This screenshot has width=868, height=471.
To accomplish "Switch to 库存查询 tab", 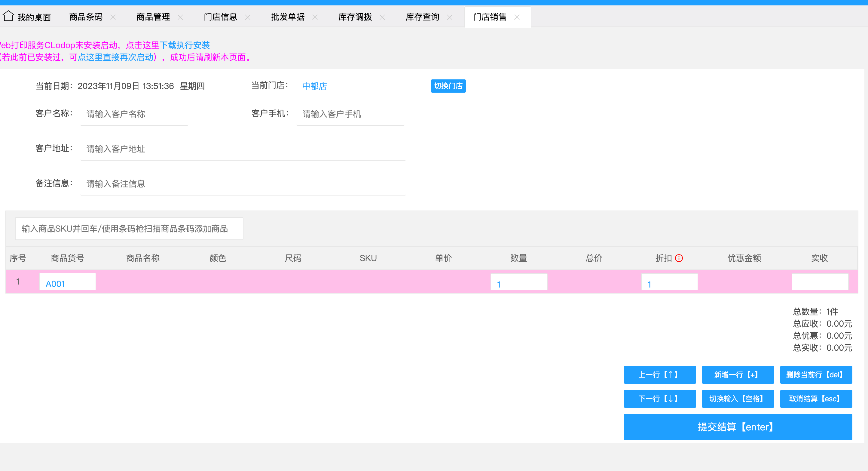I will (x=422, y=17).
